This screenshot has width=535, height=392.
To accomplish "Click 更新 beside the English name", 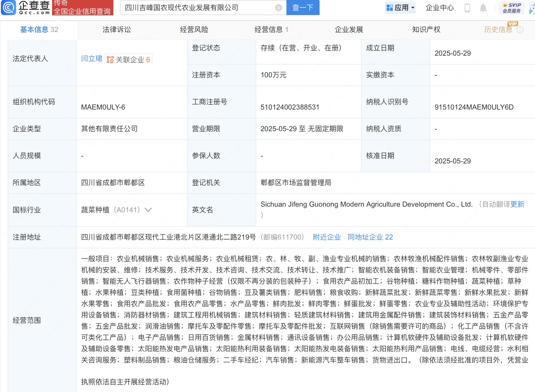I will tap(517, 204).
